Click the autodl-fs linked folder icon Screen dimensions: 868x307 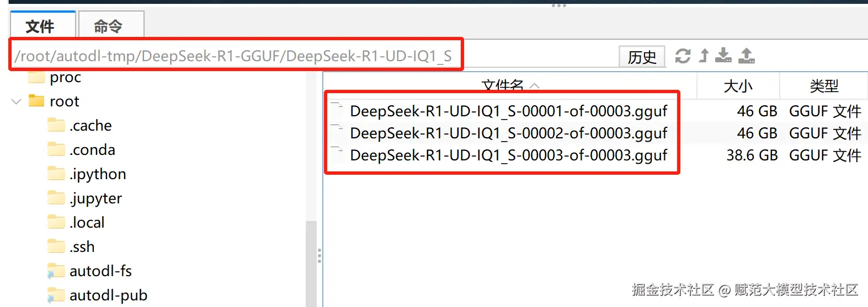[56, 271]
